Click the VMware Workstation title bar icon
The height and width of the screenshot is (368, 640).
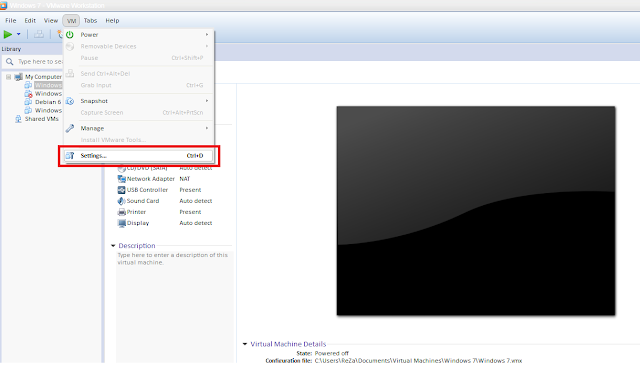click(x=4, y=5)
